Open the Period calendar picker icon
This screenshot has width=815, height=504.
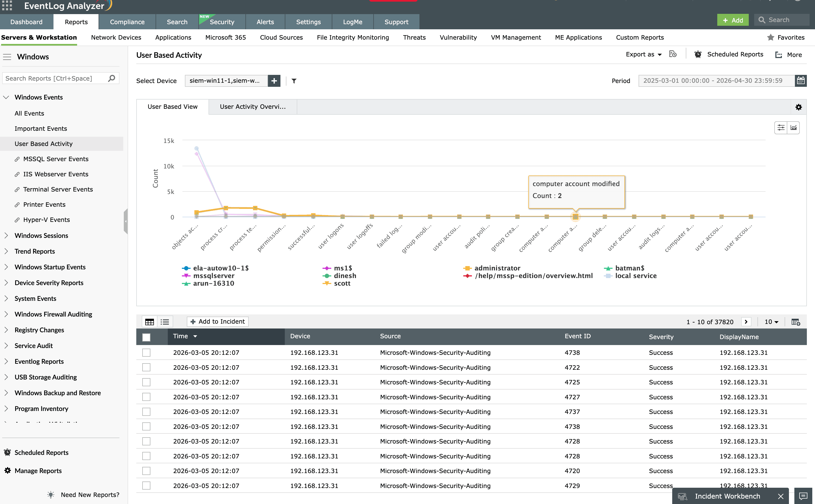point(800,81)
